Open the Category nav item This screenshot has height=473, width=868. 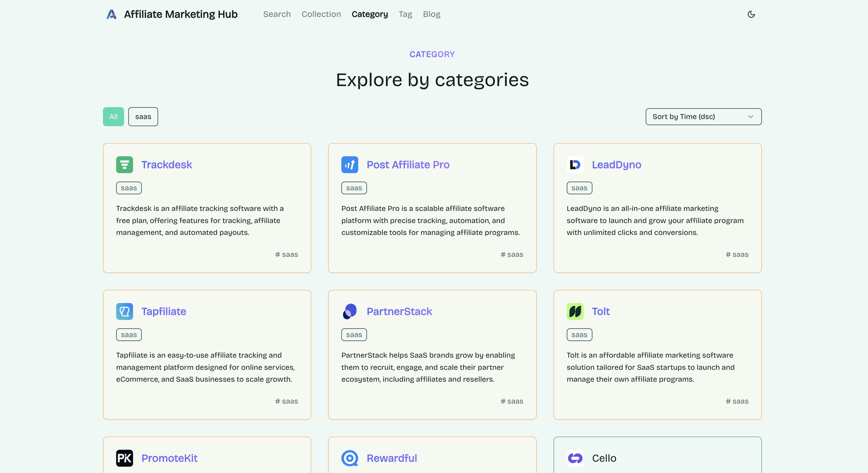click(370, 14)
